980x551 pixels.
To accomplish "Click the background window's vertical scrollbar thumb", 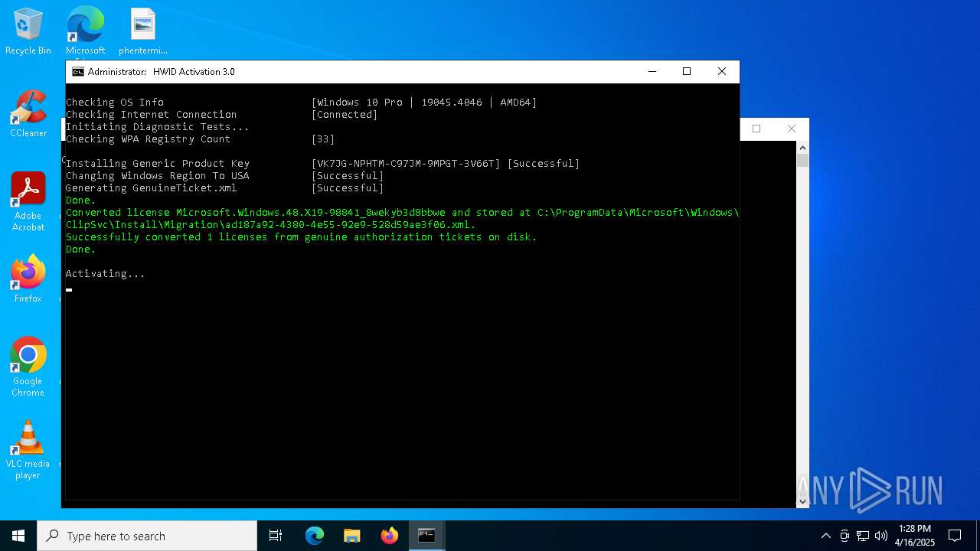I will pos(802,161).
